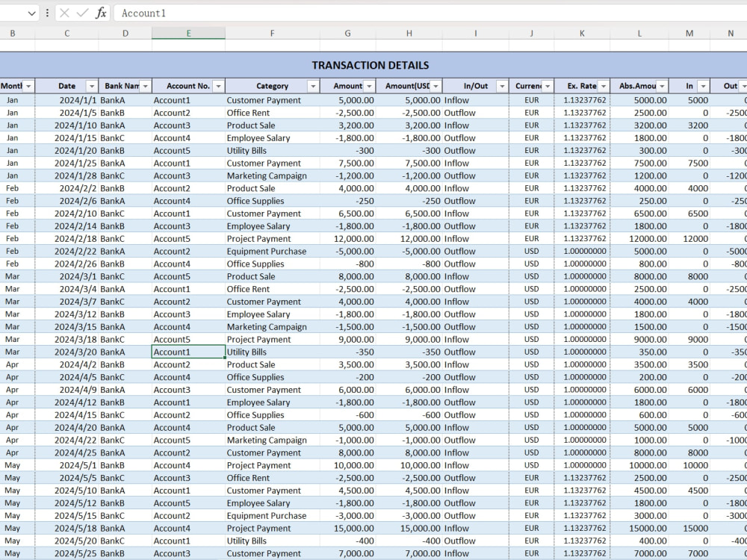The image size is (747, 560).
Task: Select Abs.Amount cell 10000.00
Action: (639, 465)
